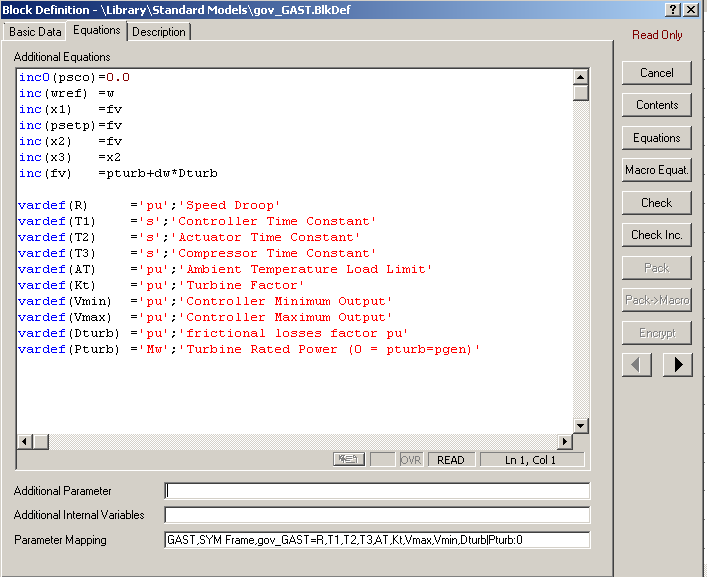The height and width of the screenshot is (577, 707).
Task: Click the inc(x1) =fv line
Action: 70,110
